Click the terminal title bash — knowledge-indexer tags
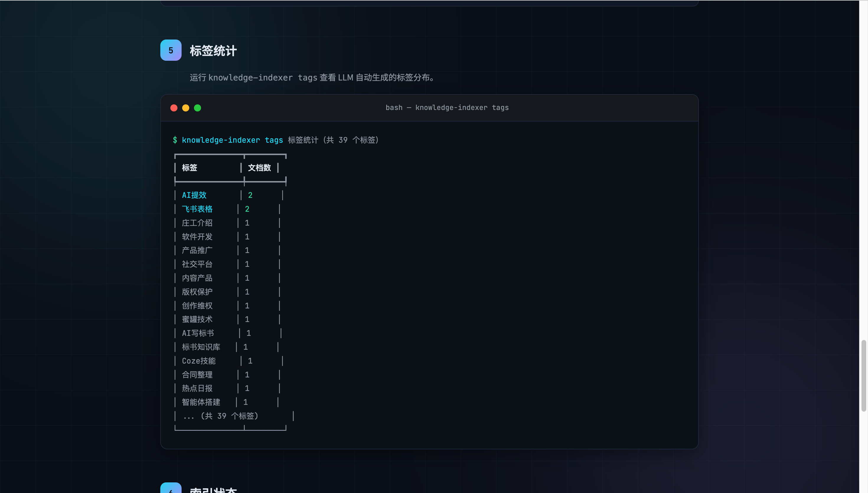 click(x=447, y=108)
